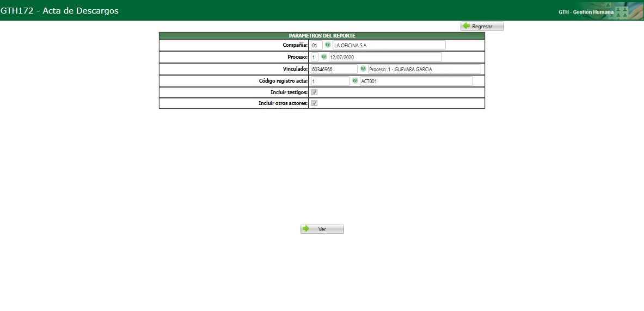
Task: Focus the Proceso number field
Action: pos(315,57)
